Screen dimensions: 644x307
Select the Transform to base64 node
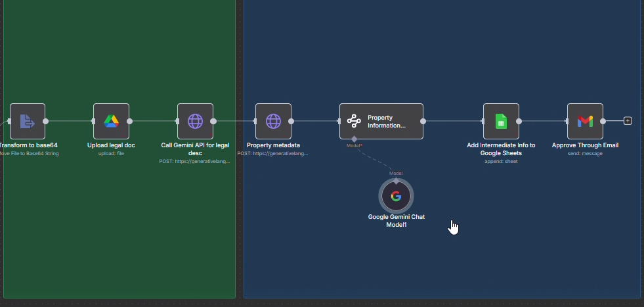28,121
